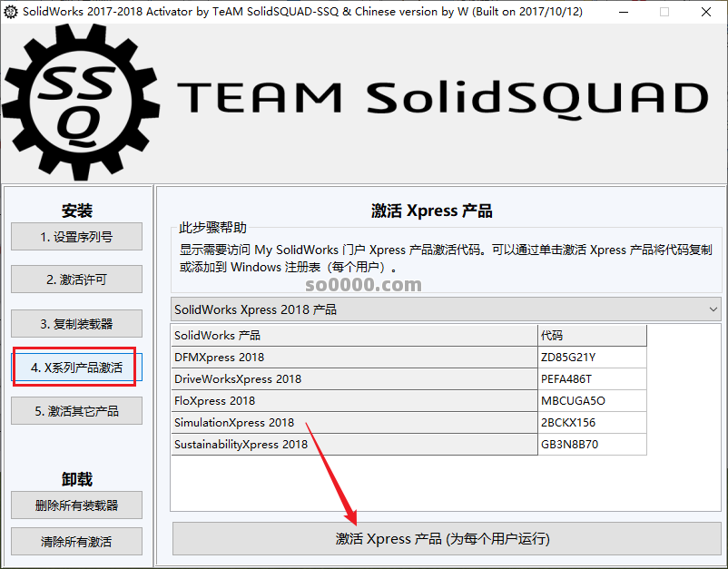Select the "DriveWorksXpress 2018" row
Viewport: 728px width, 569px height.
[x=408, y=378]
